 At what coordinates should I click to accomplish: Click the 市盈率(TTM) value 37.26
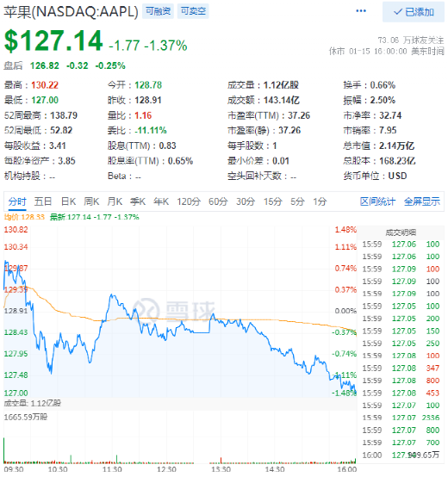click(x=299, y=115)
